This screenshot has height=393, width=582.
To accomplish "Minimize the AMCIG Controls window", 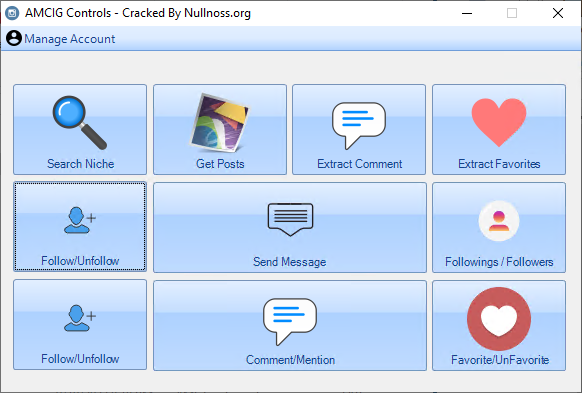I will pyautogui.click(x=467, y=13).
